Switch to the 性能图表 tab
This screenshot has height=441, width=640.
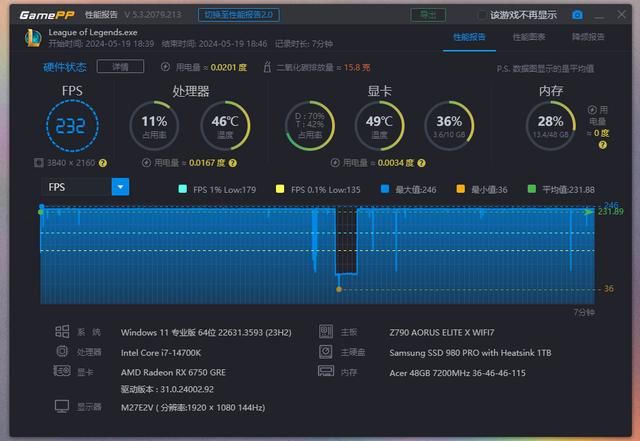529,37
